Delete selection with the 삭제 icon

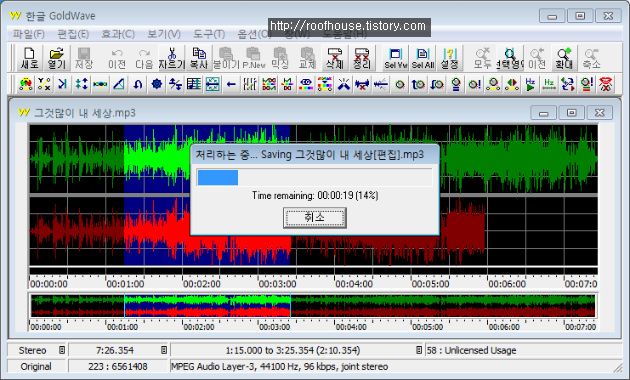(x=334, y=58)
